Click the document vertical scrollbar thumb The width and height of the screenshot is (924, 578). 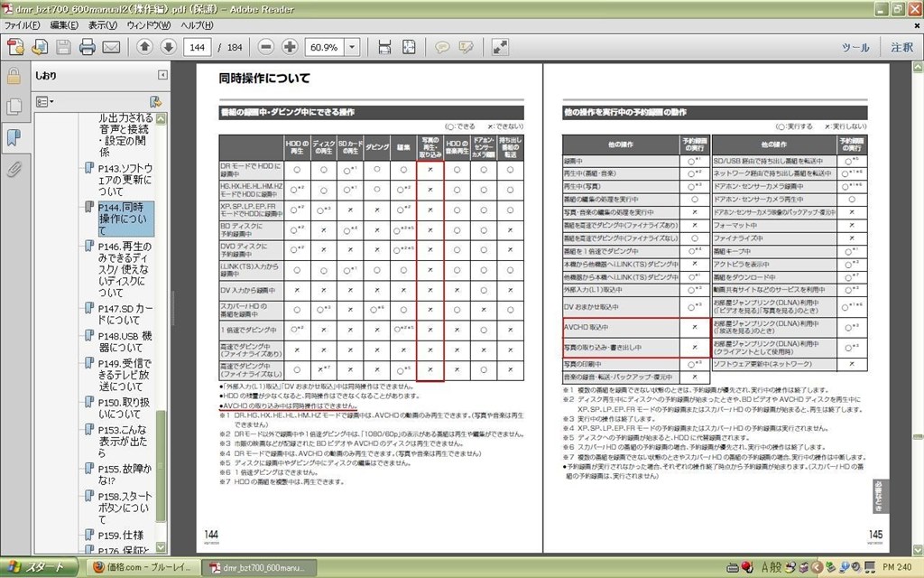pyautogui.click(x=918, y=437)
